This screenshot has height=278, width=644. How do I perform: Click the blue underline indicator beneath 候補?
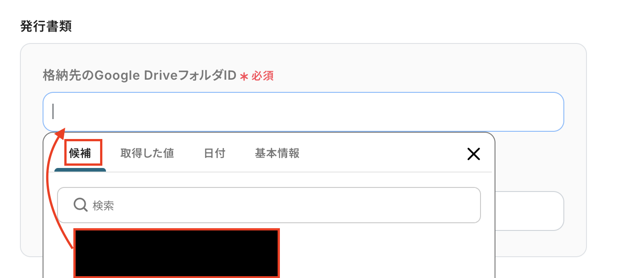[80, 170]
